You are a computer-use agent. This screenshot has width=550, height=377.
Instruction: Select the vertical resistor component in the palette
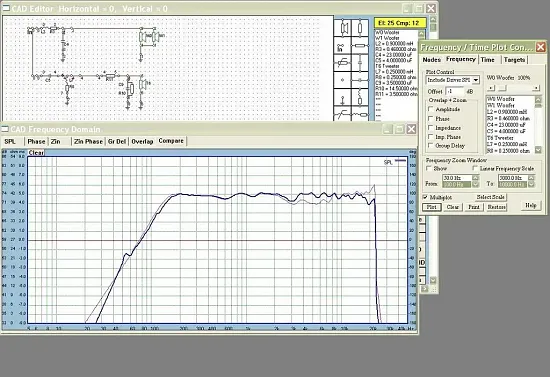(360, 28)
